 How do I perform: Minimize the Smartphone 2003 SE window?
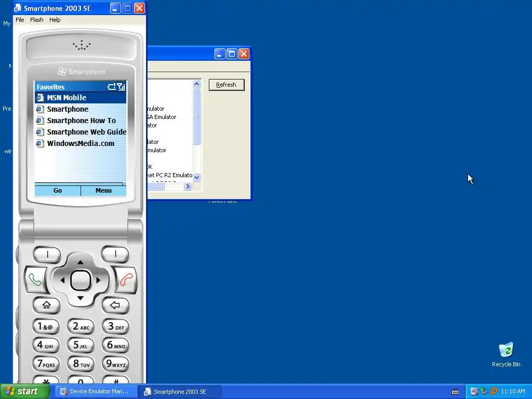[x=115, y=8]
